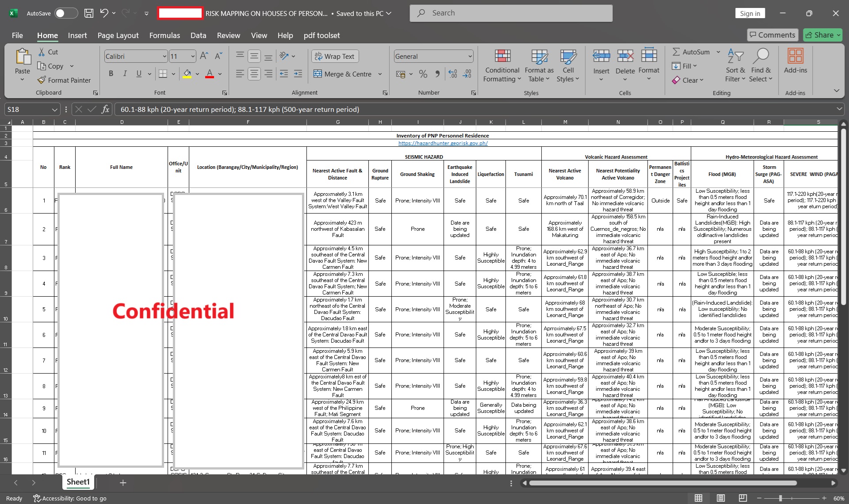
Task: Open the hazardhunter.georisk.gov.ph link
Action: coord(443,143)
